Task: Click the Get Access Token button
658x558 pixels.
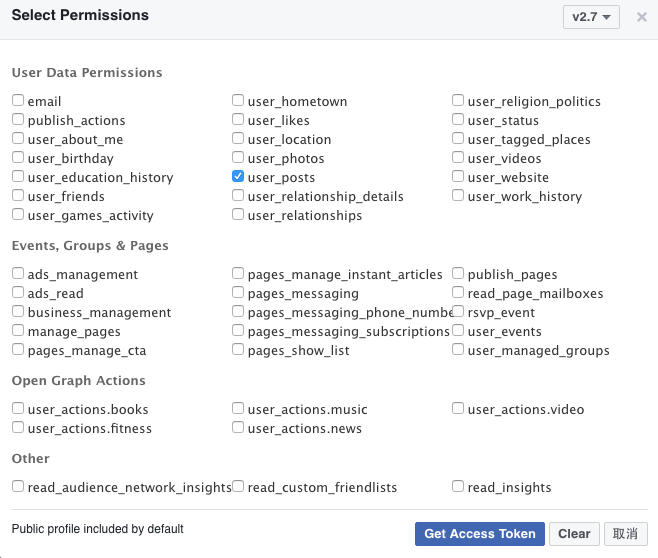Action: point(480,534)
